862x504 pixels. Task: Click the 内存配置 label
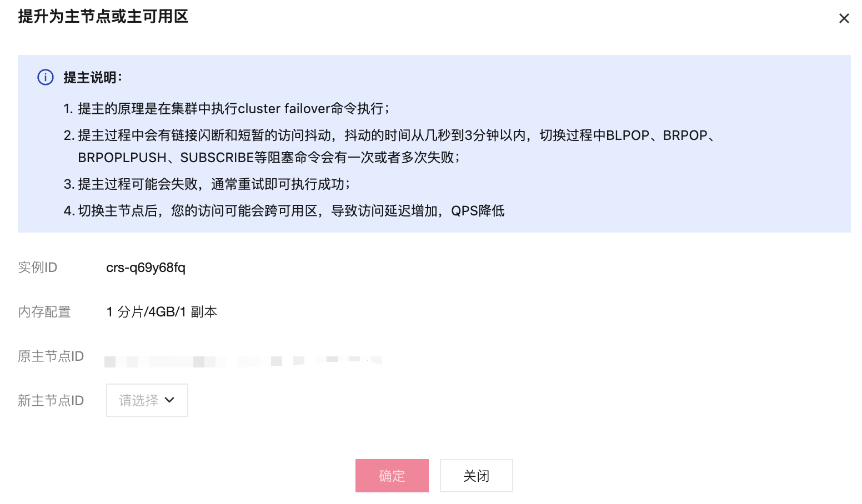point(44,312)
